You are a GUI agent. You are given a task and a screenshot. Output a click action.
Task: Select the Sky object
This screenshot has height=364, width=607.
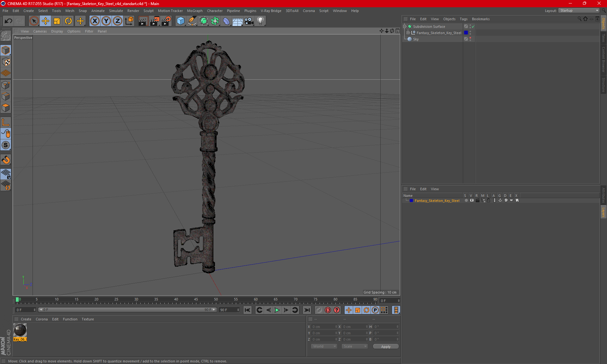click(x=416, y=39)
